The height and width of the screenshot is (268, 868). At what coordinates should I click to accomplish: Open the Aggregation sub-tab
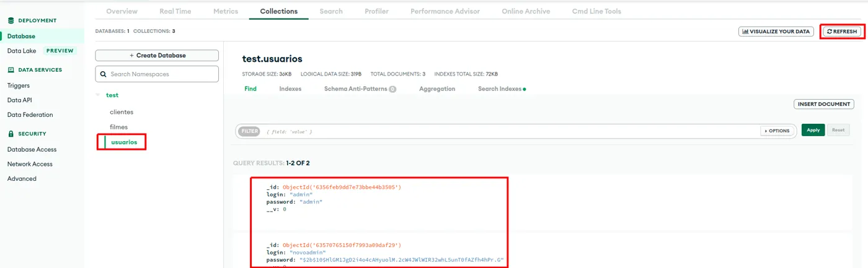[x=437, y=89]
